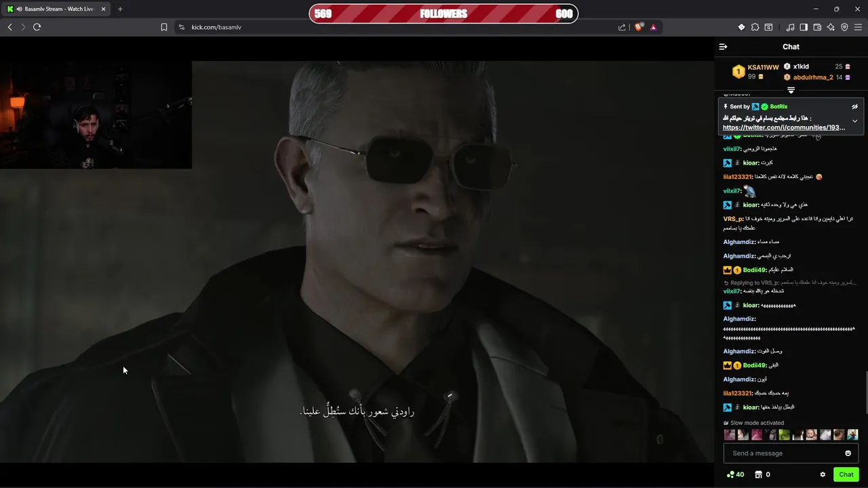This screenshot has width=868, height=488.
Task: Bookmark this page with the bookmark icon
Action: pos(164,27)
